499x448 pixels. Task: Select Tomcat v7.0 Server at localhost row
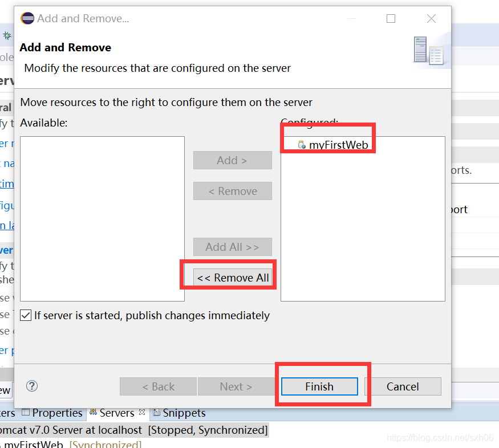(133, 430)
